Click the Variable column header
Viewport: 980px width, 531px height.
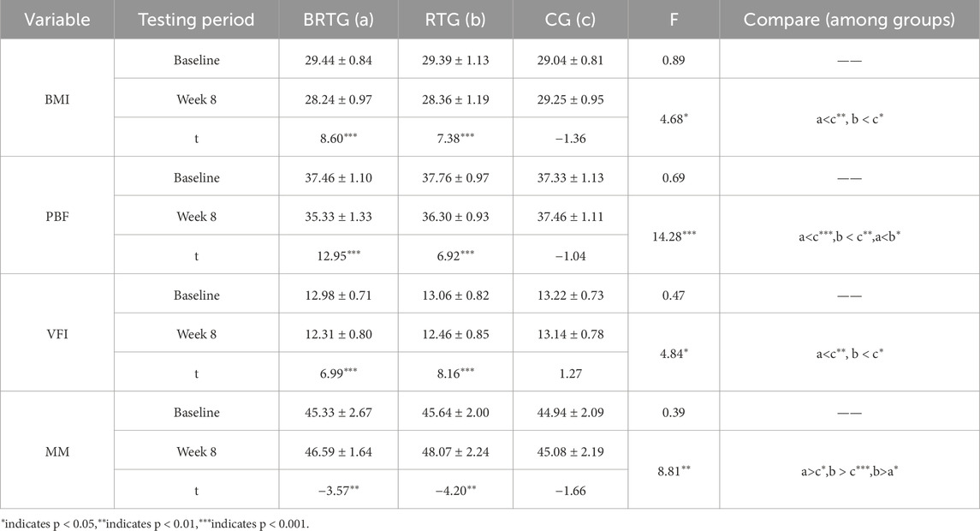(x=58, y=19)
